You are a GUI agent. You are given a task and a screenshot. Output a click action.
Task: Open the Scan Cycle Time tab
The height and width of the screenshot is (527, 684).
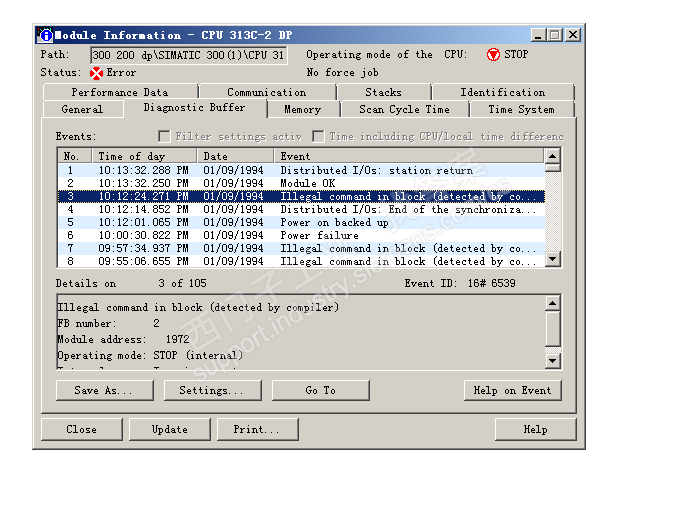[x=404, y=109]
